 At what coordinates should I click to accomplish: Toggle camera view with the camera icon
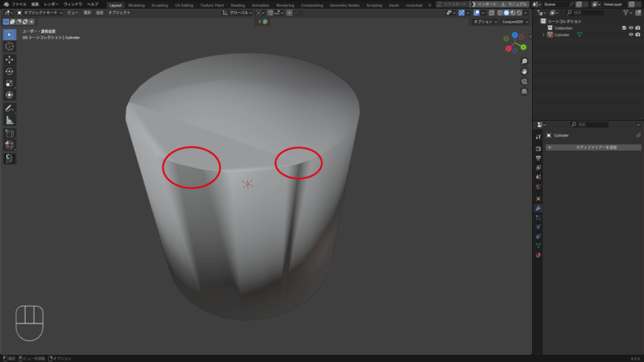pyautogui.click(x=524, y=81)
